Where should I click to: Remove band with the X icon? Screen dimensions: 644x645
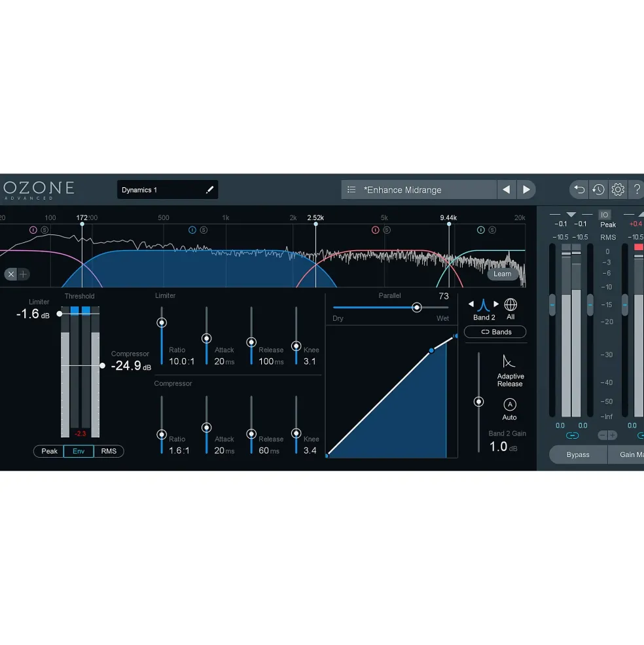pos(11,274)
